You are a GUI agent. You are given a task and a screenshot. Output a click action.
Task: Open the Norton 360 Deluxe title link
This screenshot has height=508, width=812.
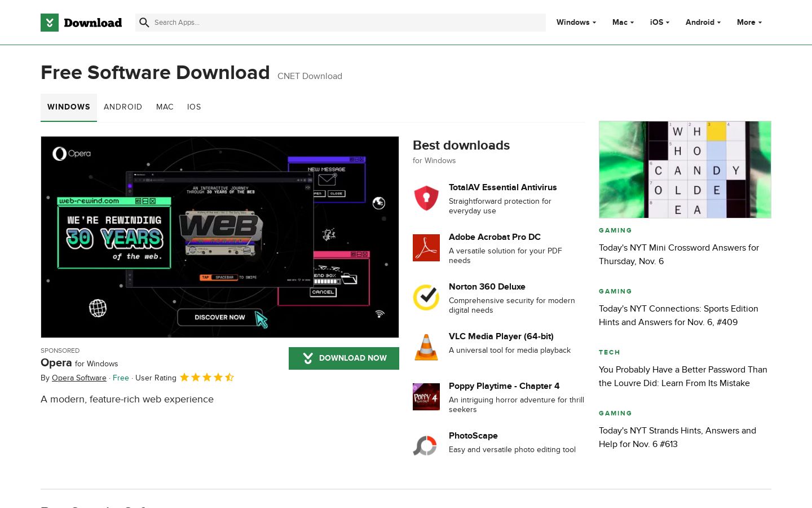coord(487,287)
